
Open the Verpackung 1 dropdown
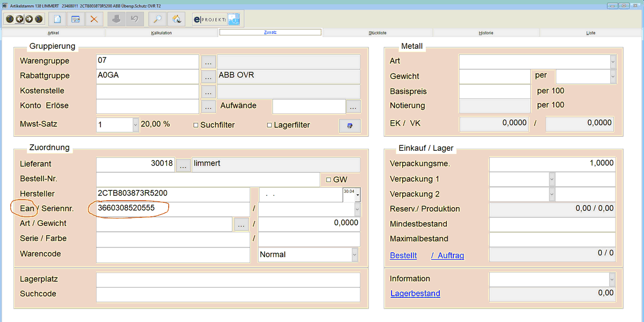(x=552, y=179)
